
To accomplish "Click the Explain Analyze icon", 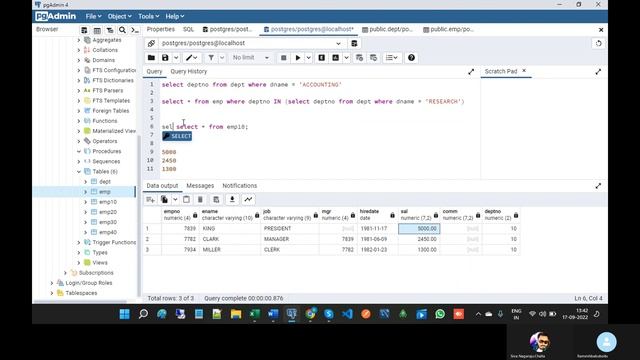I will pyautogui.click(x=336, y=58).
